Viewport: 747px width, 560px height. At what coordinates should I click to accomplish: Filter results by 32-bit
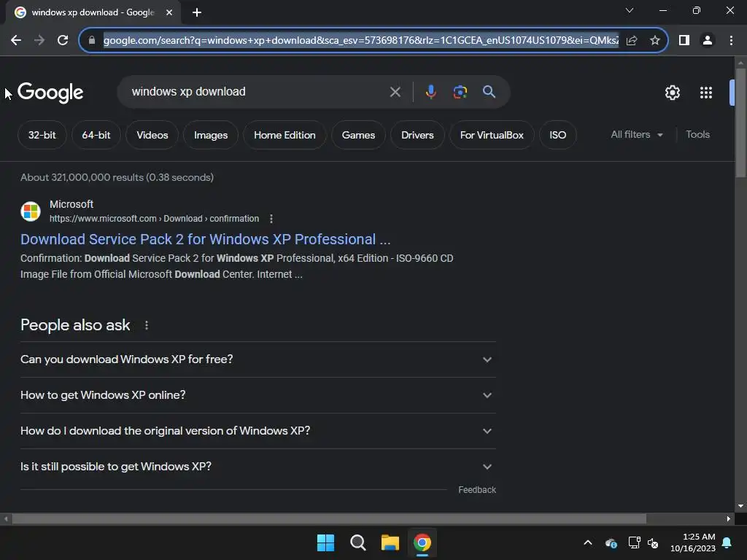click(x=42, y=135)
